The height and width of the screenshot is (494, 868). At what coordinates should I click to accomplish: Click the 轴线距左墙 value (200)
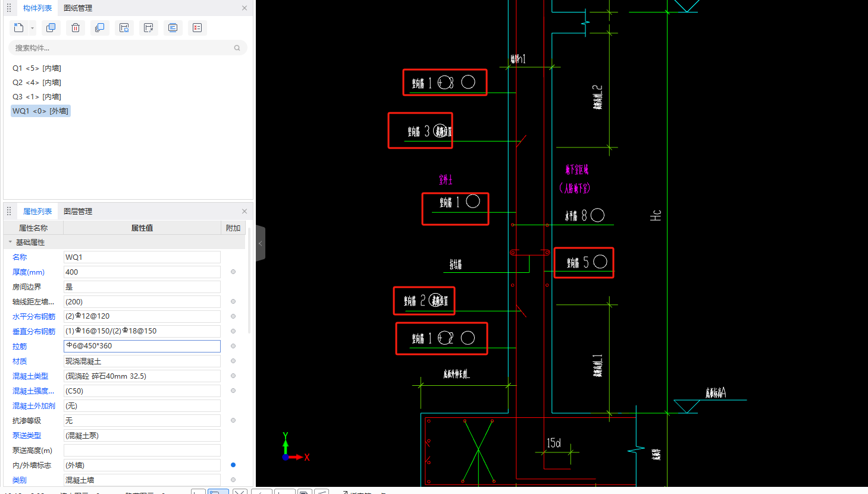142,301
